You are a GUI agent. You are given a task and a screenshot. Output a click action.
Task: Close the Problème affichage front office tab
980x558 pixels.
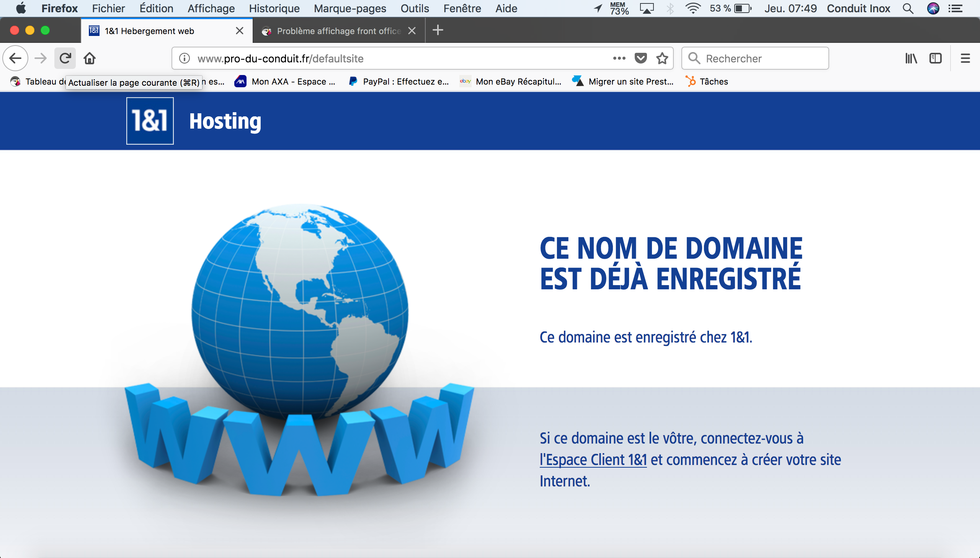point(412,31)
